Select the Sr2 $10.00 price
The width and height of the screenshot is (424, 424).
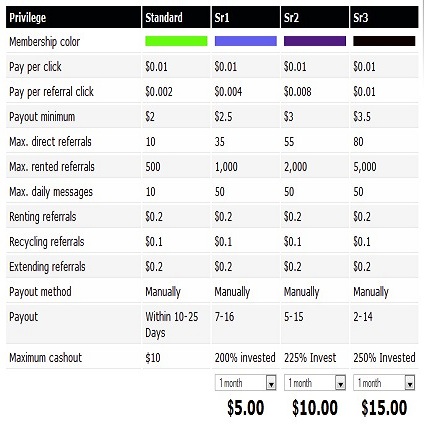315,408
